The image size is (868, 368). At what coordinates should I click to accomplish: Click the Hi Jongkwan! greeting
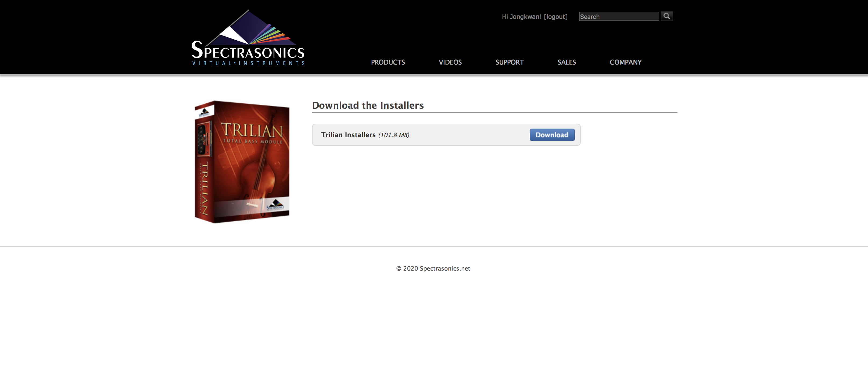(522, 16)
